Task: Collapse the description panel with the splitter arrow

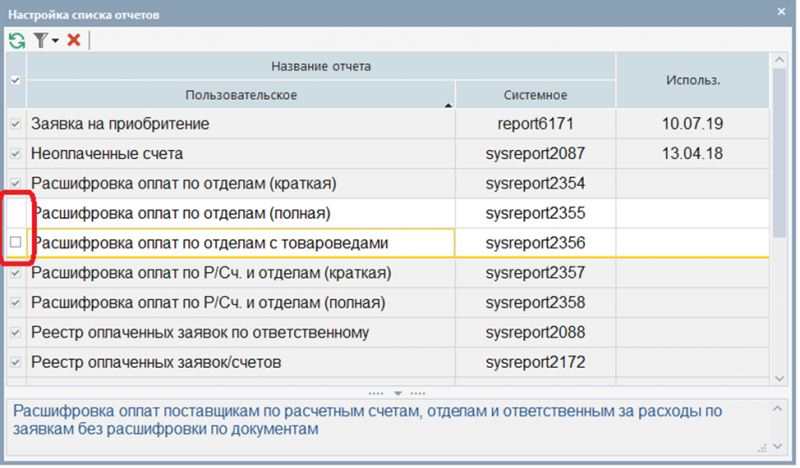Action: 397,393
